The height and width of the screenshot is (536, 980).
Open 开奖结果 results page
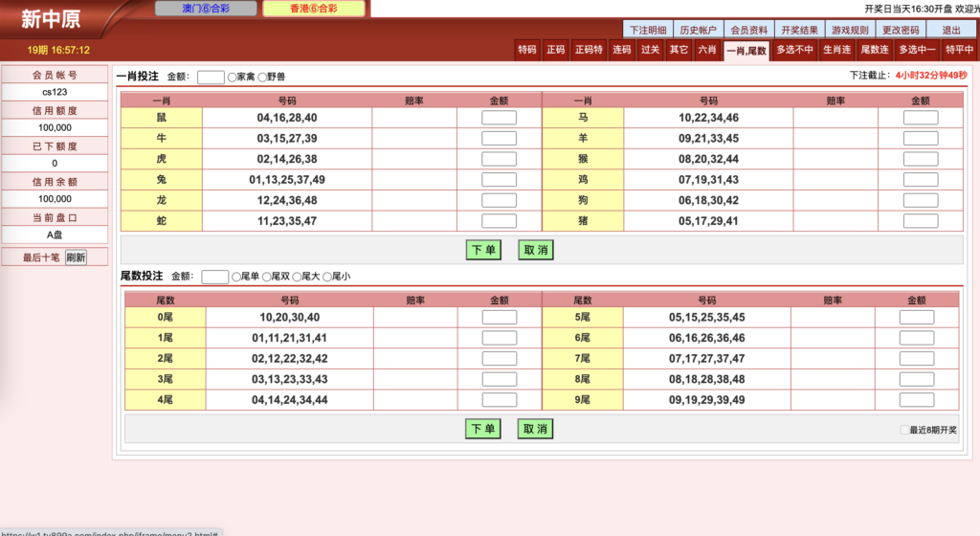(x=798, y=30)
